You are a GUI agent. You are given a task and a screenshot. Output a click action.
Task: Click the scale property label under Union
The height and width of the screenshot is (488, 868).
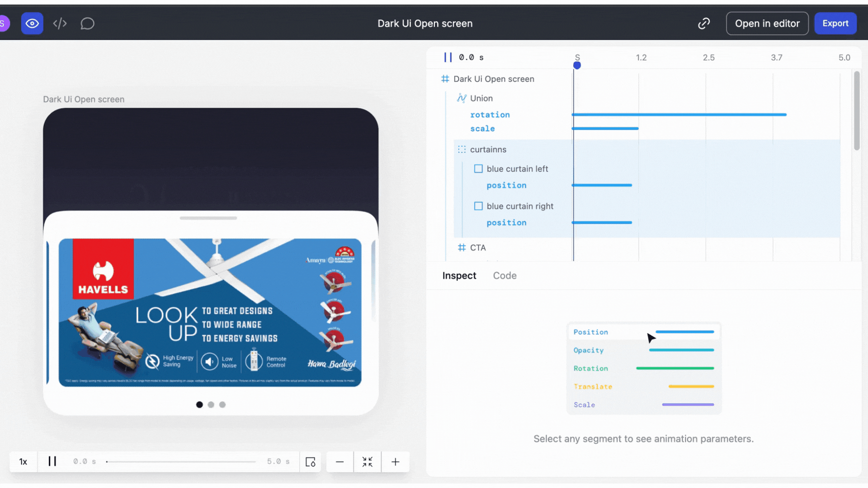coord(482,129)
